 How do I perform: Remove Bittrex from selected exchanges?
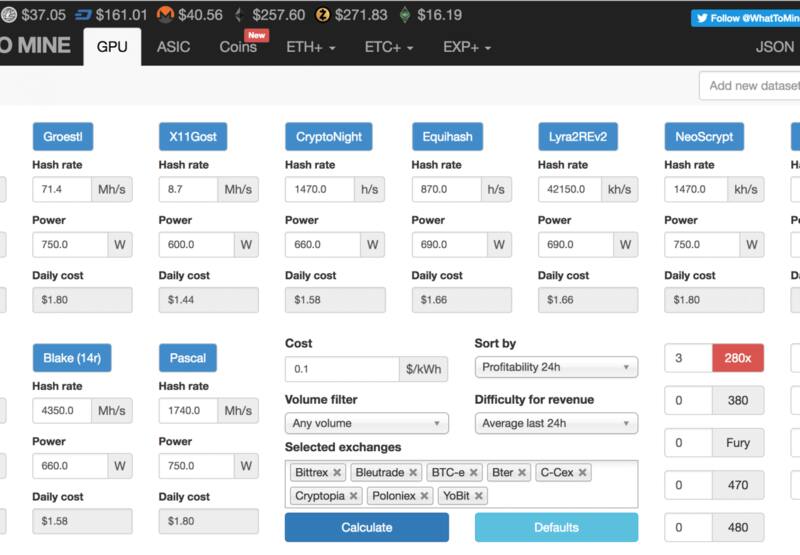337,472
